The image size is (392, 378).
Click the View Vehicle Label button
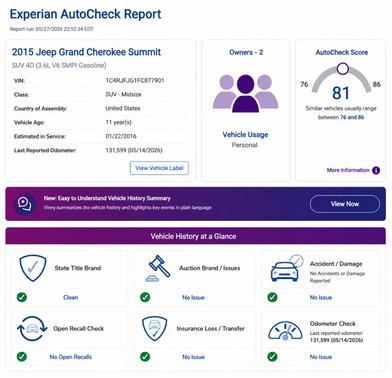[159, 168]
